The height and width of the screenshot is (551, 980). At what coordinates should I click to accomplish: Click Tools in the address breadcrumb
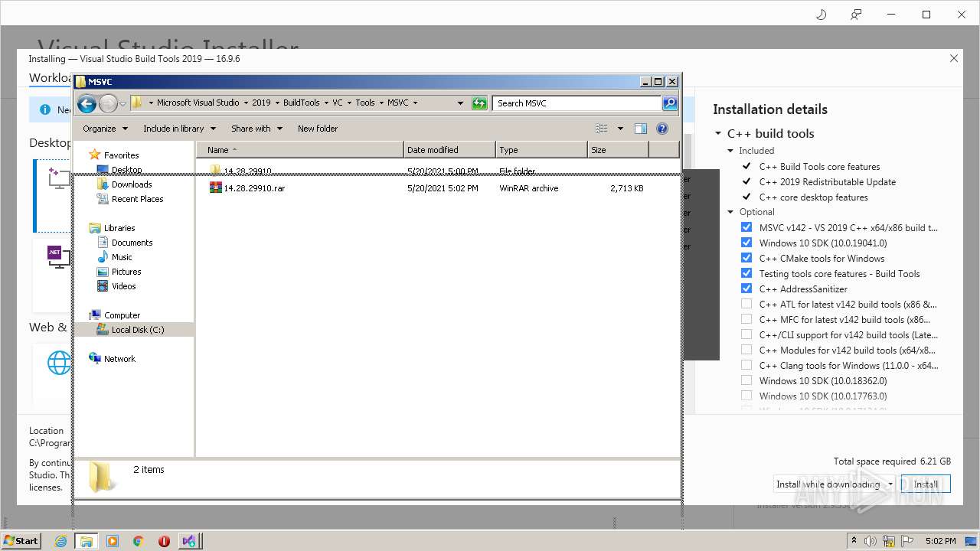365,103
